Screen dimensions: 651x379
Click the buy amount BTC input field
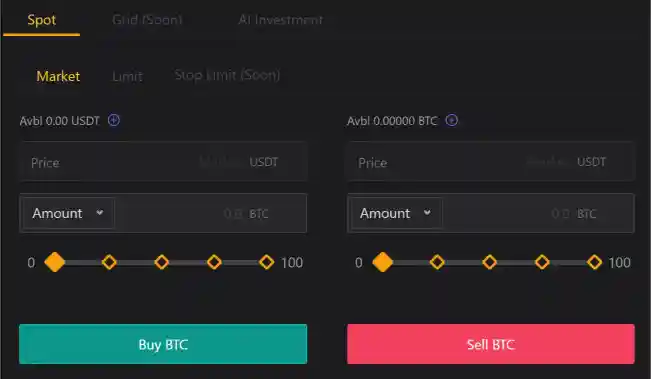click(x=210, y=213)
